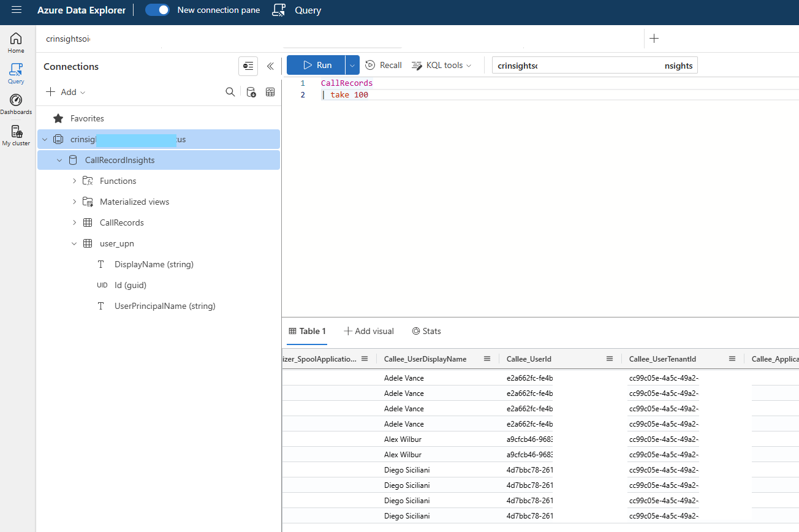Open Callee_UserId column menu

point(610,359)
